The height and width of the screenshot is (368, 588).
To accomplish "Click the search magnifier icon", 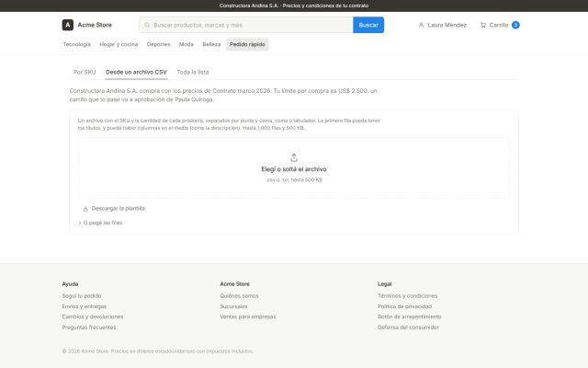I will pos(147,25).
